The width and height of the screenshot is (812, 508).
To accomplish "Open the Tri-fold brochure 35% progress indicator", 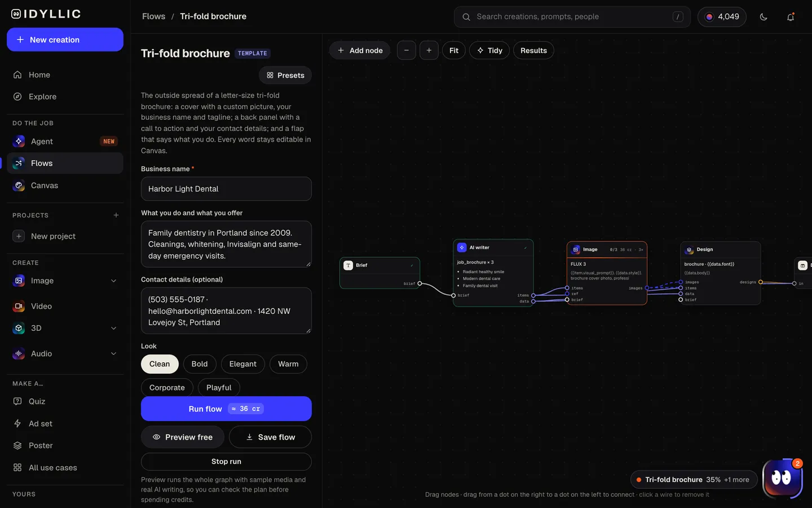I will (694, 480).
